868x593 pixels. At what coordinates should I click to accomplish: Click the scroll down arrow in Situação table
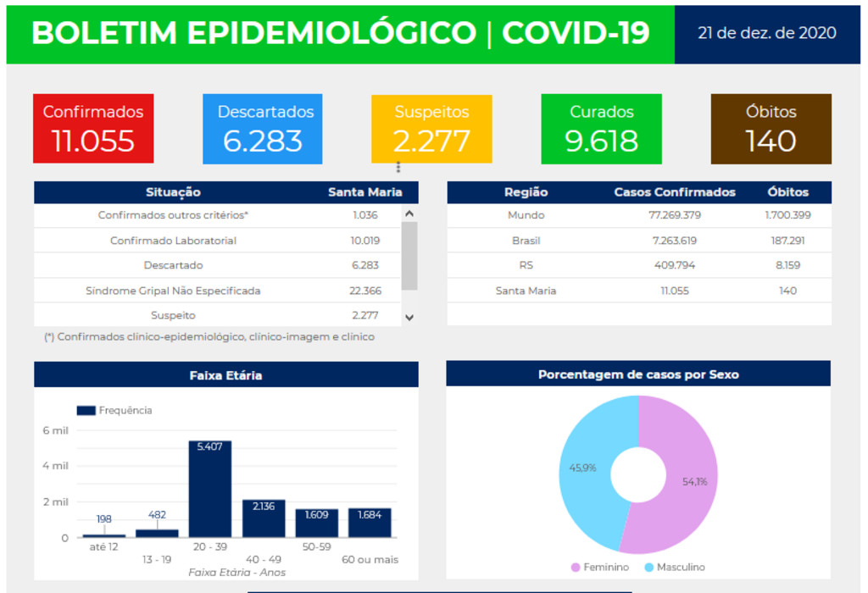click(409, 317)
